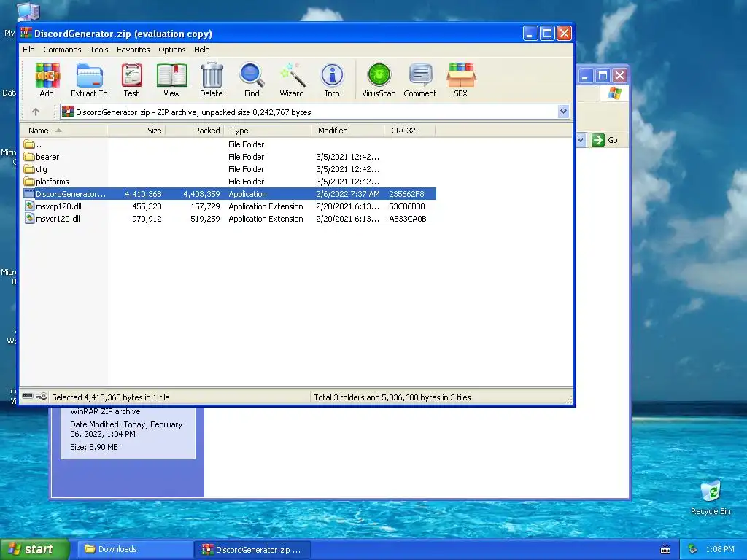Click Go button in Downloads window
747x560 pixels.
[605, 140]
